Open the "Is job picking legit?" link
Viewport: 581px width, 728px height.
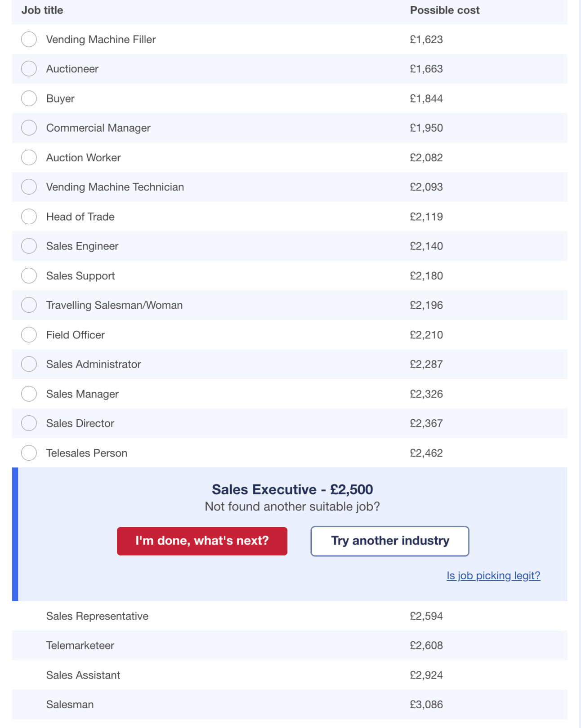[493, 576]
